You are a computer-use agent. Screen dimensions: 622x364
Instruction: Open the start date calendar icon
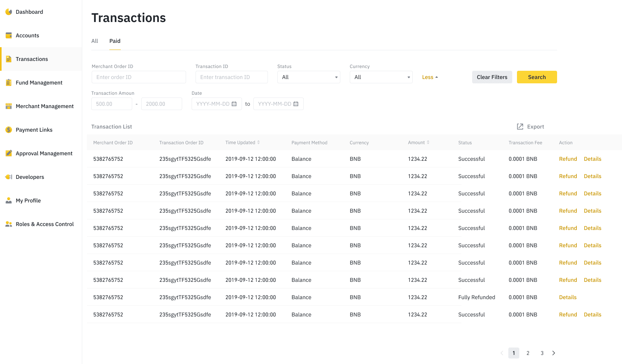[234, 104]
